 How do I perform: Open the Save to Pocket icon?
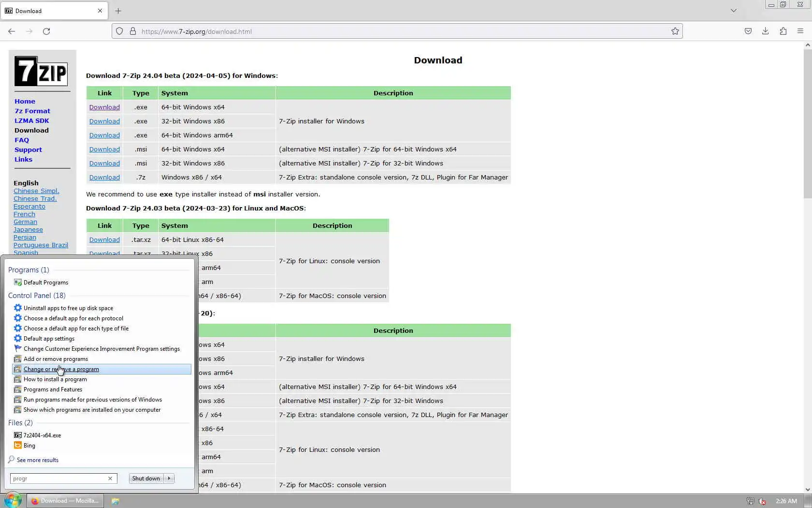pyautogui.click(x=748, y=31)
